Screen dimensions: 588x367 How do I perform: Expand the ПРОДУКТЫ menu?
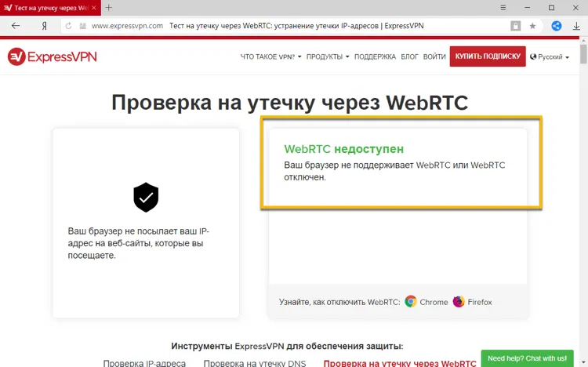tap(328, 56)
